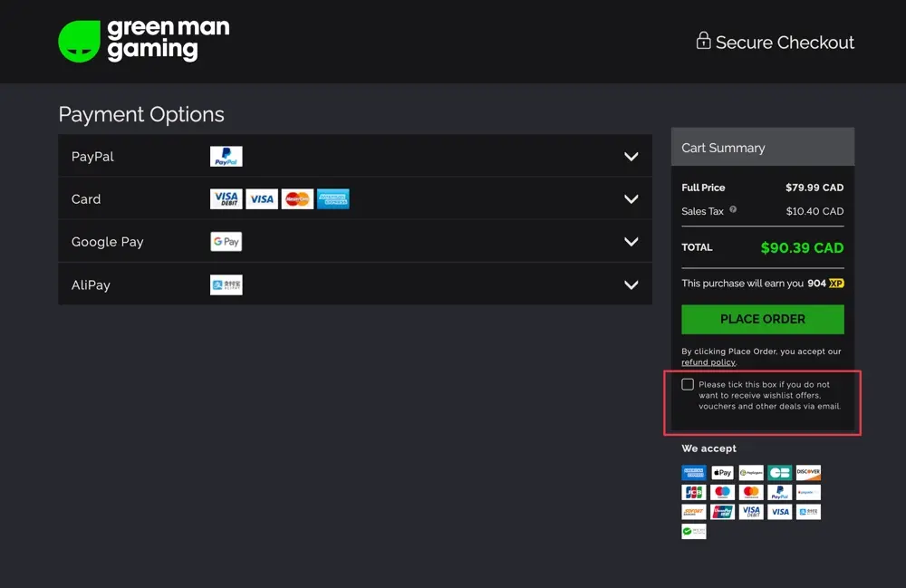Click the WeChat Pay icon
The height and width of the screenshot is (588, 906).
(693, 532)
